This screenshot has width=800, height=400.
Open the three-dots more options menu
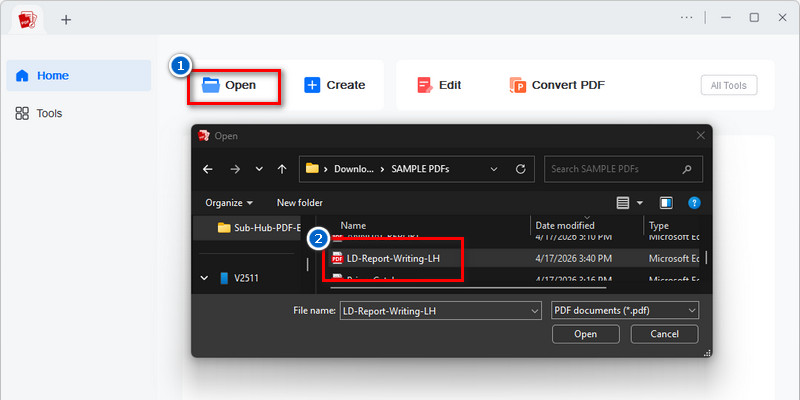point(687,17)
